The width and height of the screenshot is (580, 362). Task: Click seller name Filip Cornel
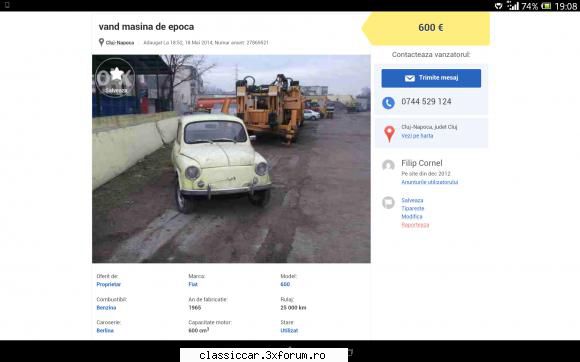coord(422,163)
